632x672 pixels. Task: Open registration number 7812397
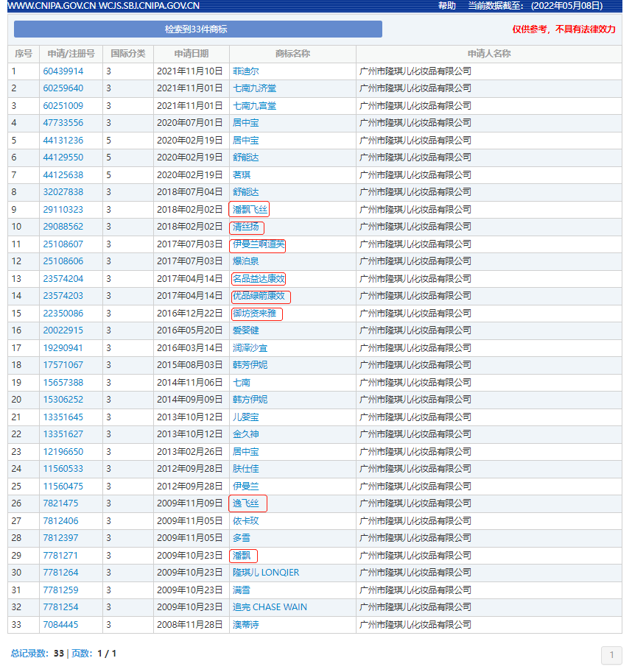coord(60,538)
